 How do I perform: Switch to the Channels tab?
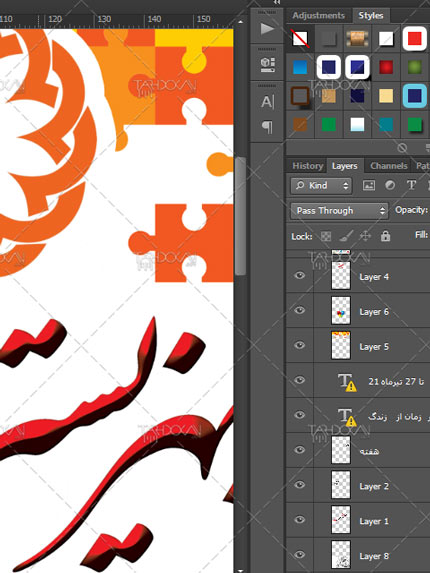point(389,166)
